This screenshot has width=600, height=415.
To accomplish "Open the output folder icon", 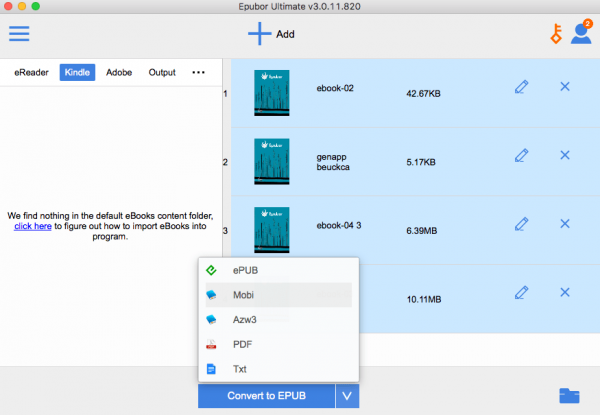I will [x=571, y=395].
